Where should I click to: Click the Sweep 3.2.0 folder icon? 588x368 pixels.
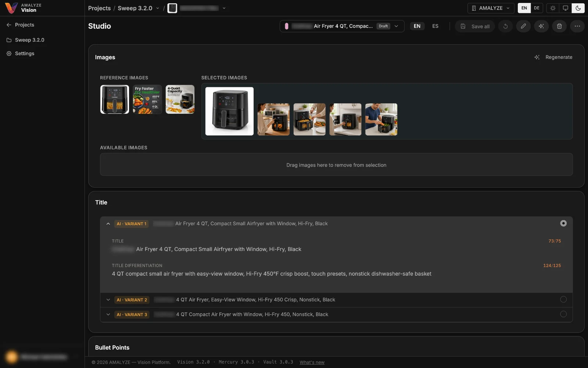(9, 40)
